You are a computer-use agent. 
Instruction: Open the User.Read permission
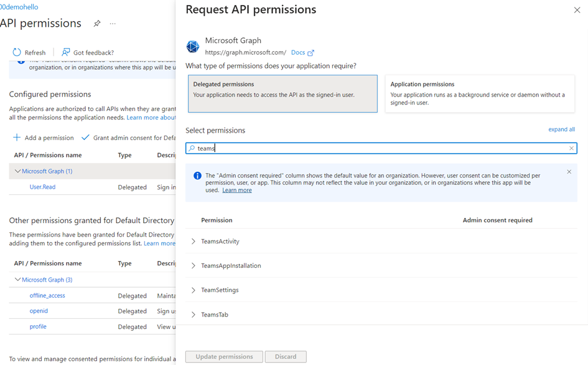click(42, 187)
